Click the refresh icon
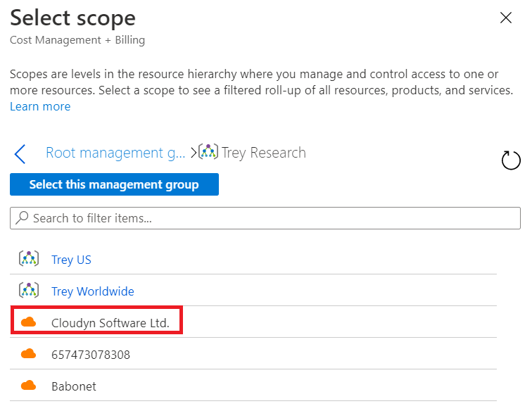The height and width of the screenshot is (418, 532). pyautogui.click(x=510, y=160)
